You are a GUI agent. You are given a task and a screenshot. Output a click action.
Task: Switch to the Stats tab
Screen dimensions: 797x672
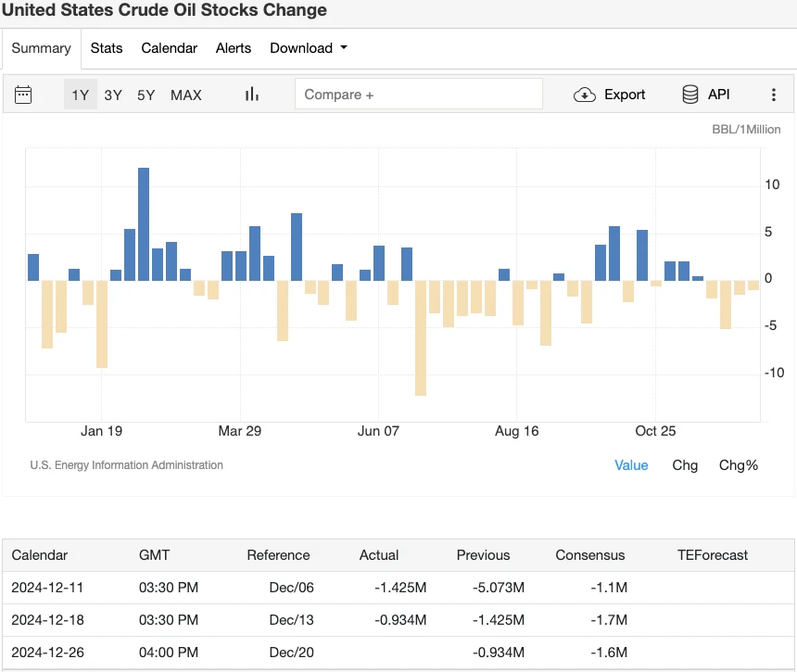pyautogui.click(x=107, y=48)
